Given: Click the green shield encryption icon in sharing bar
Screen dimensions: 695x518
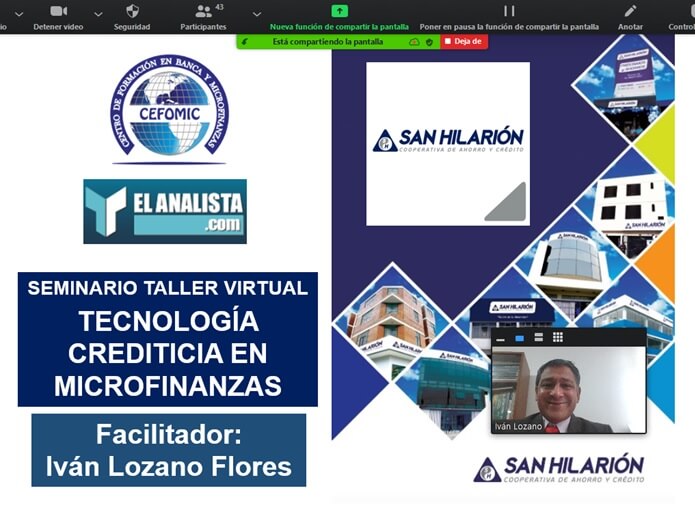Looking at the screenshot, I should (430, 42).
